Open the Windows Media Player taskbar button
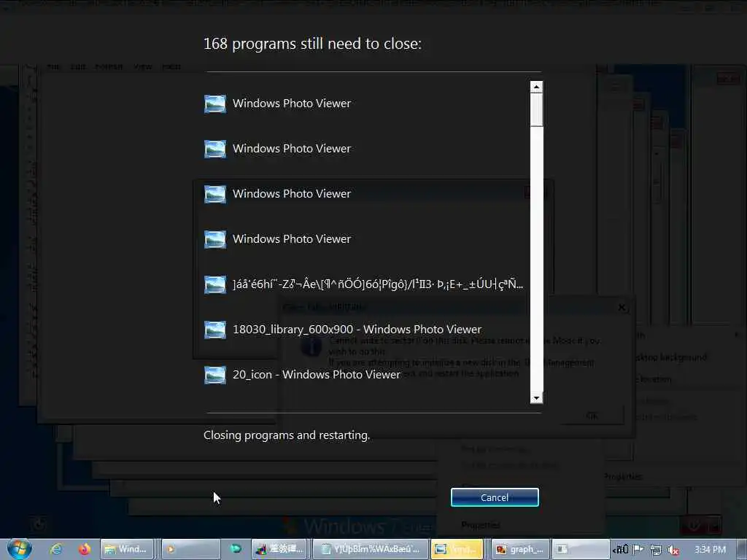The height and width of the screenshot is (560, 747). click(x=190, y=549)
